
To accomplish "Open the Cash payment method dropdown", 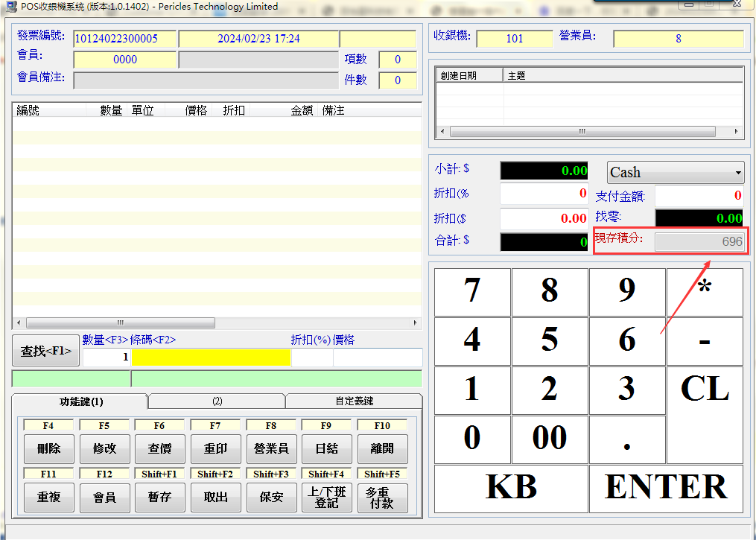I will [x=675, y=172].
